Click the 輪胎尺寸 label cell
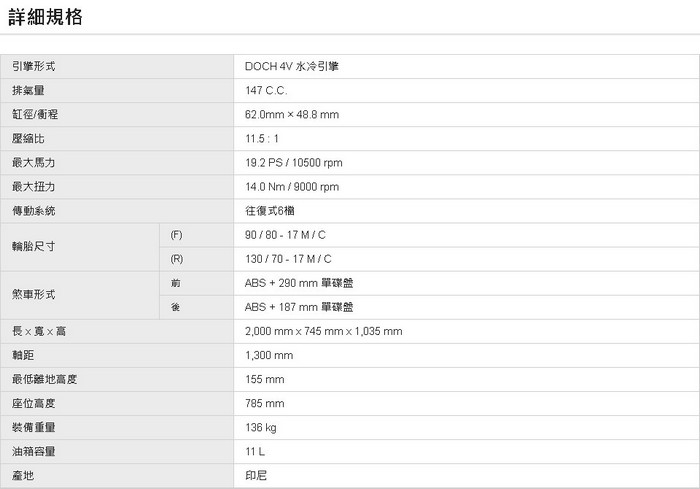 [x=33, y=246]
